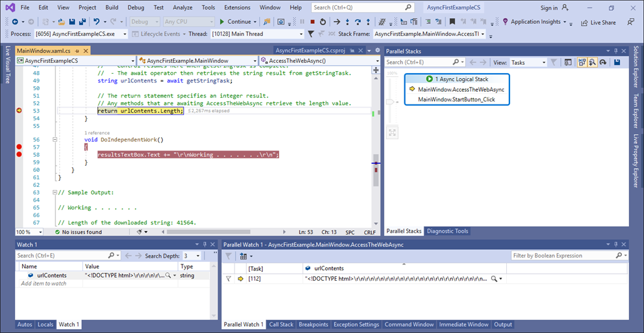Viewport: 644px width, 333px height.
Task: Toggle Auto Scroll to Current Stack Frame
Action: (x=580, y=62)
